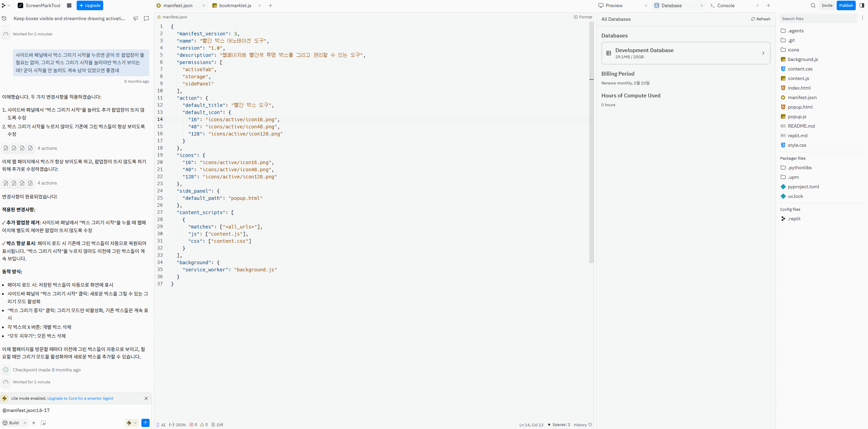Open the file tree three-dot menu
868x429 pixels.
(862, 18)
